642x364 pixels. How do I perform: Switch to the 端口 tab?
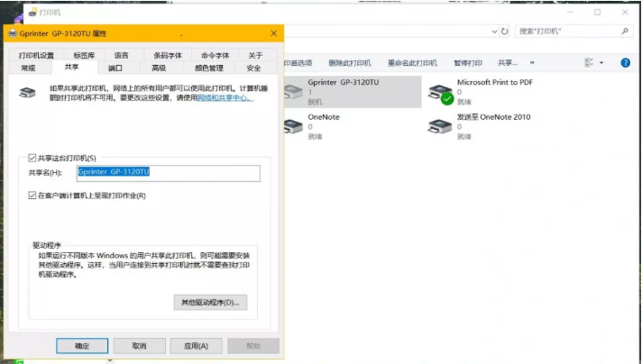pos(115,68)
